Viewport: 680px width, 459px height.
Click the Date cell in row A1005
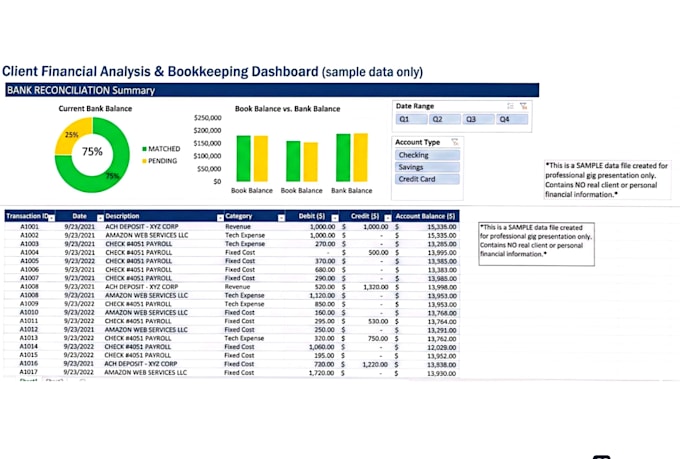[79, 261]
